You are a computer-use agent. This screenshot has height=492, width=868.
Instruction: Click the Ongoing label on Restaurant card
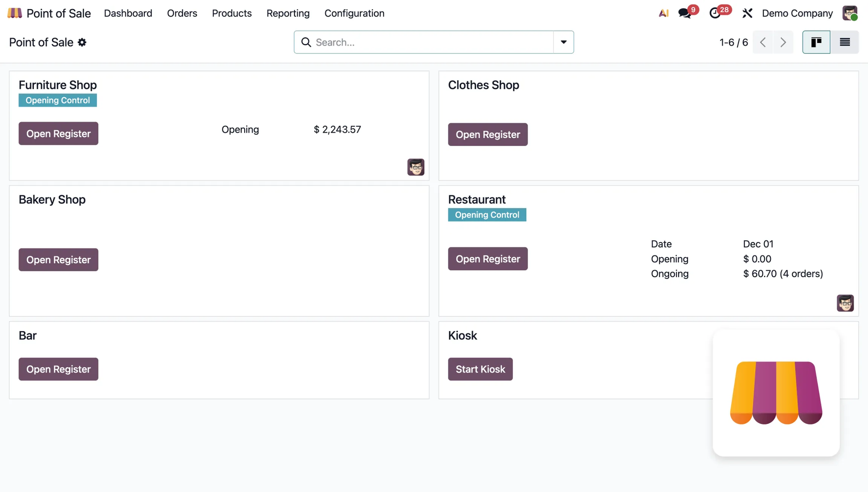(670, 274)
